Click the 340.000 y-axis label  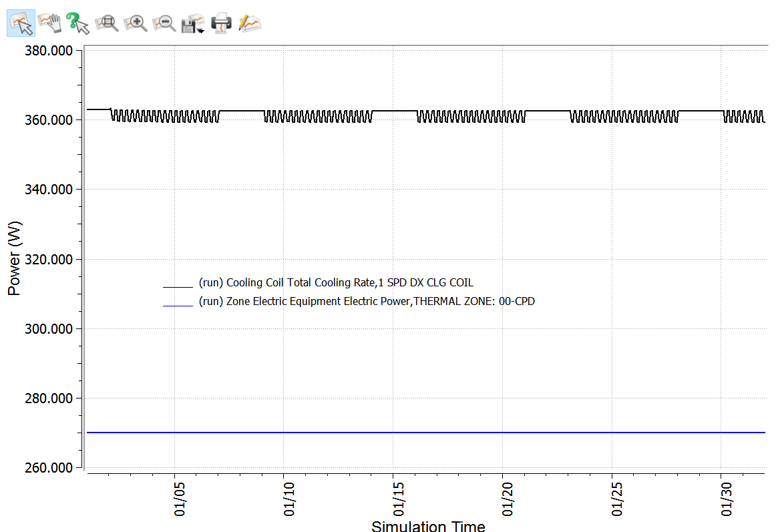point(49,190)
